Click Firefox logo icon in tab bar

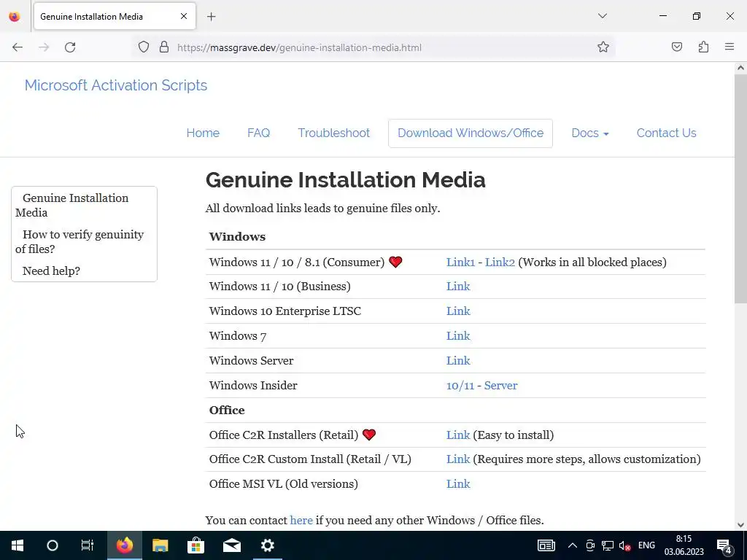pos(15,16)
